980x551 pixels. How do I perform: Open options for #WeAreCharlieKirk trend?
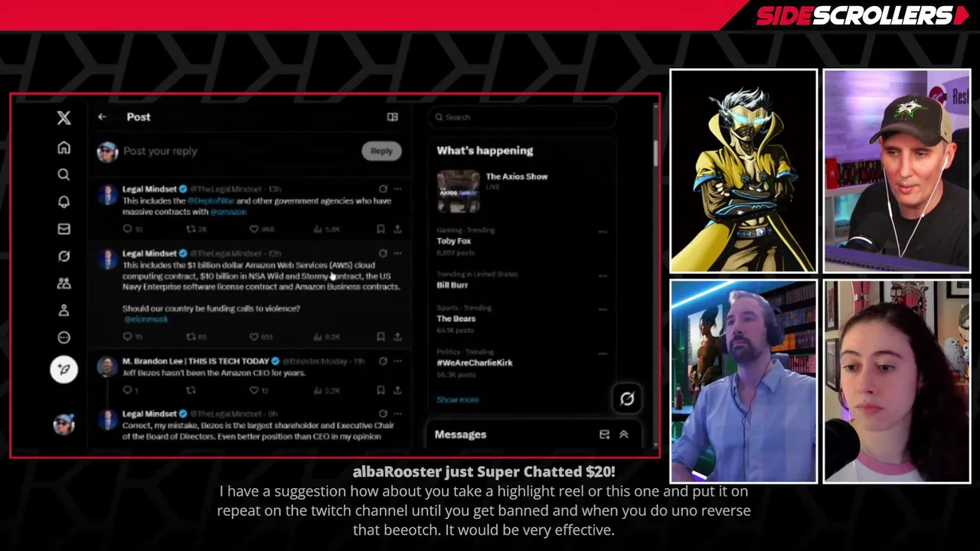pyautogui.click(x=603, y=354)
